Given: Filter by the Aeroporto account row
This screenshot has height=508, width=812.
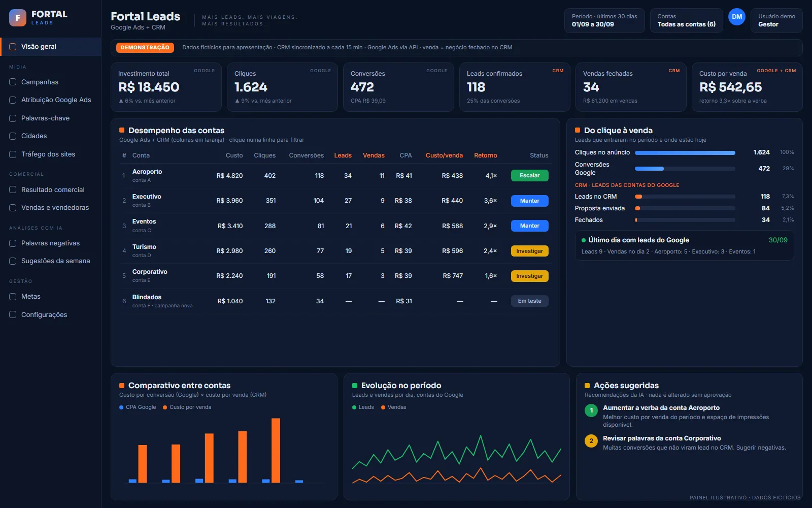Looking at the screenshot, I should pos(335,176).
